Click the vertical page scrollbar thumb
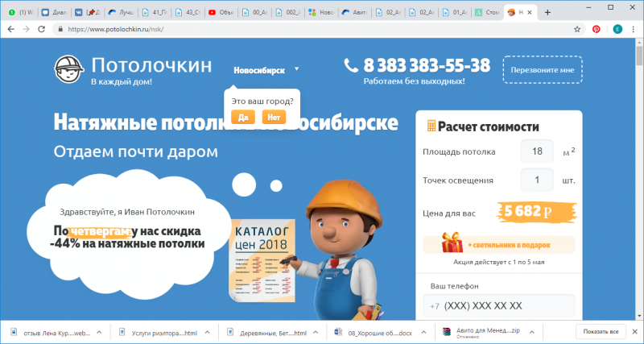 point(639,56)
